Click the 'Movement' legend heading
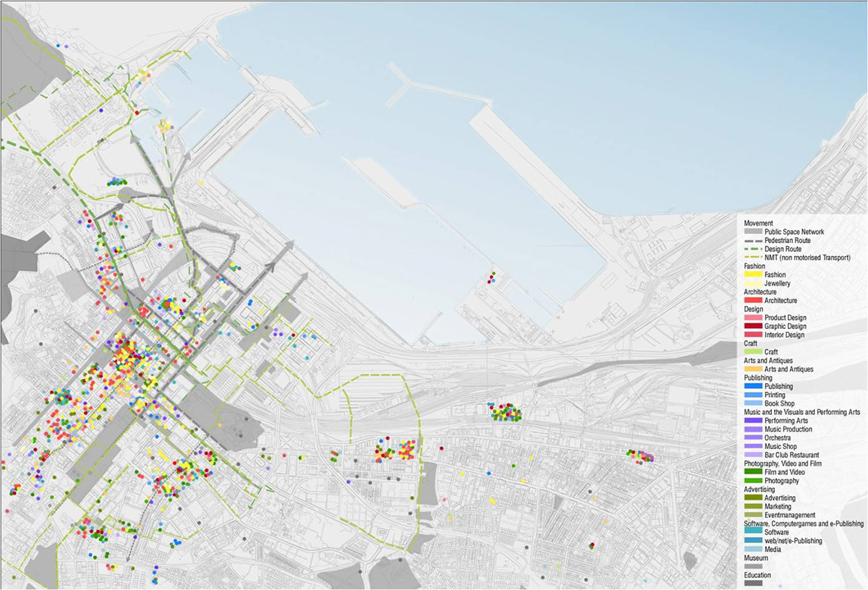This screenshot has width=868, height=590. pos(758,223)
